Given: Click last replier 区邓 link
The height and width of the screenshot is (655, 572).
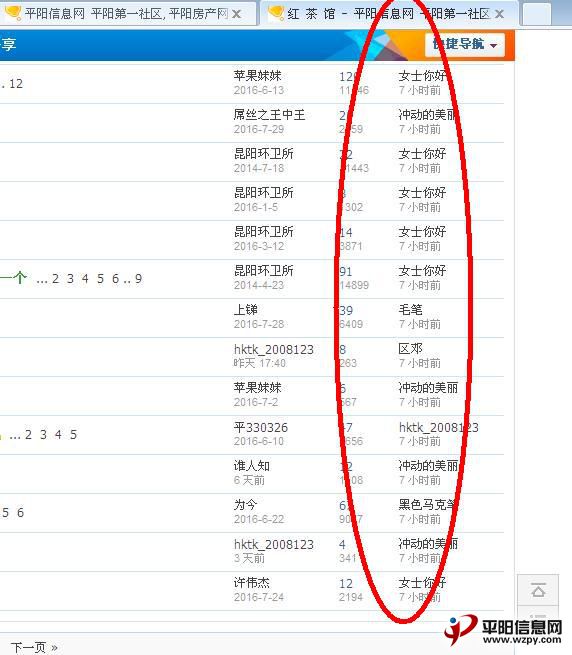Looking at the screenshot, I should pos(410,349).
